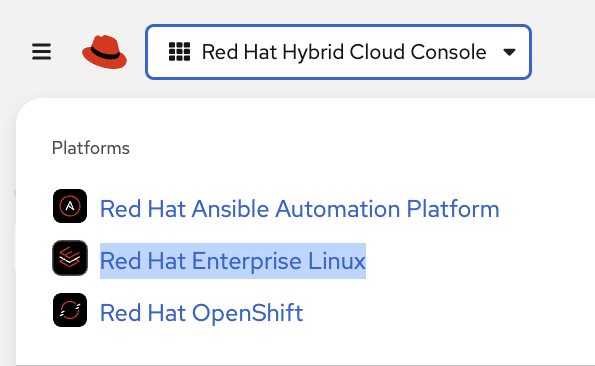Click the Enterprise Linux stacked-layers icon

coord(70,258)
